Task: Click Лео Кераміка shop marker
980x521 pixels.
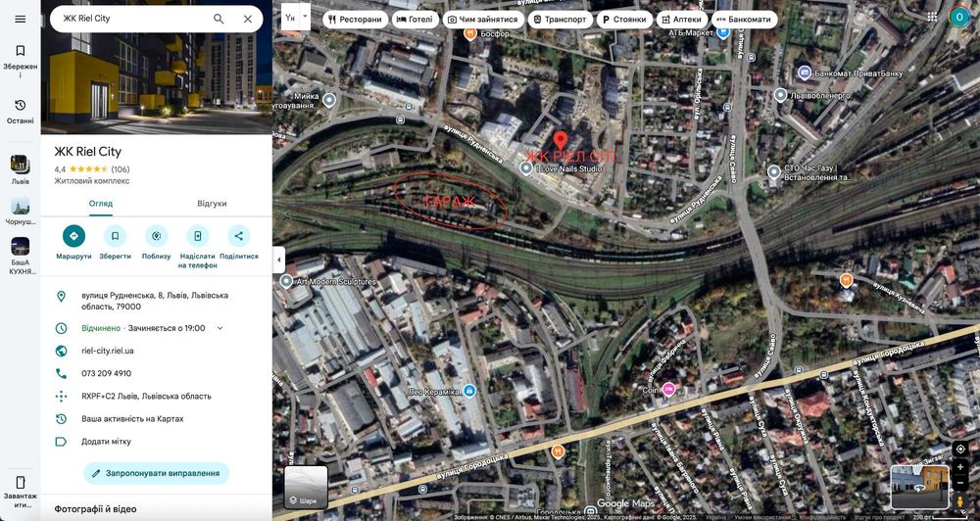Action: click(469, 391)
